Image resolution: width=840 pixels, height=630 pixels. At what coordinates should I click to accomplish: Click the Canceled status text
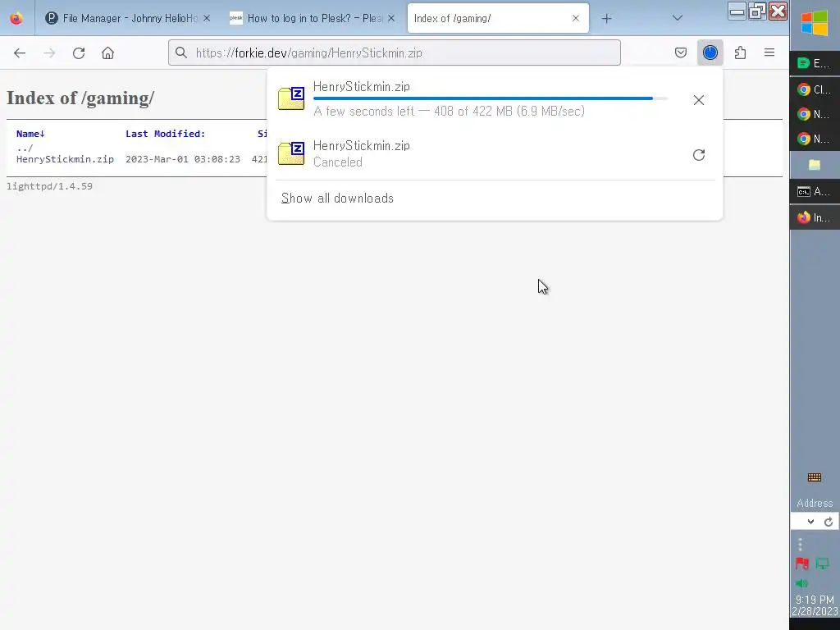click(337, 162)
